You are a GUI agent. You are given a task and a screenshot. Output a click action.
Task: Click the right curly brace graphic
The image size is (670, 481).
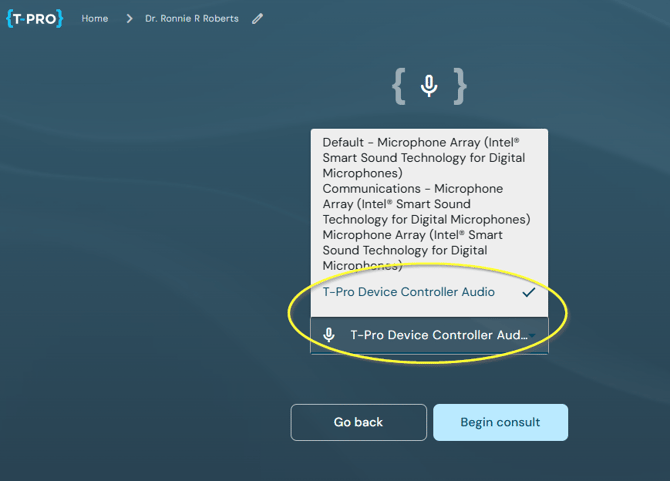click(x=460, y=86)
